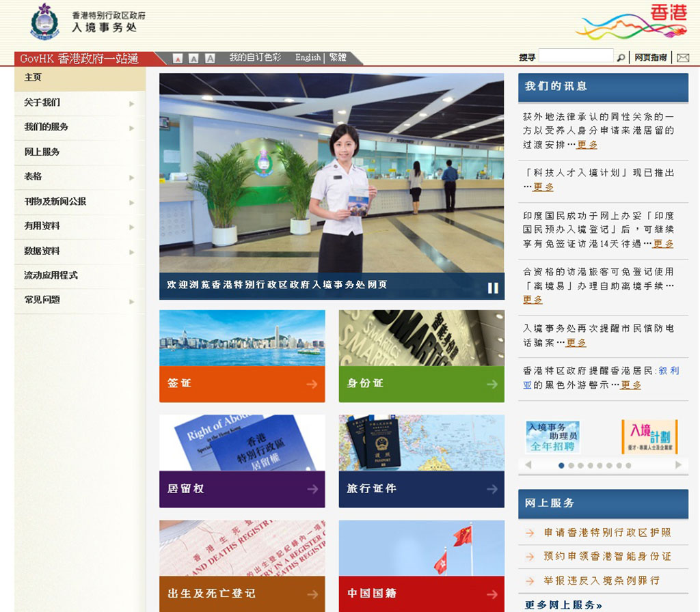
Task: Open the email envelope icon in header
Action: click(682, 58)
